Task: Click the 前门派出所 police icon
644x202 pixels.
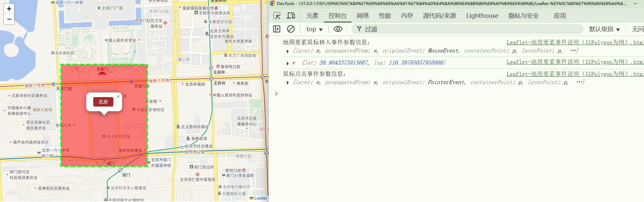Action: (192, 167)
